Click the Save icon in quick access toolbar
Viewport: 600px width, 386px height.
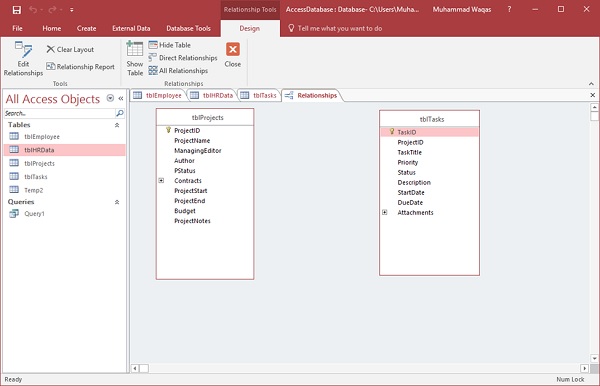click(16, 10)
